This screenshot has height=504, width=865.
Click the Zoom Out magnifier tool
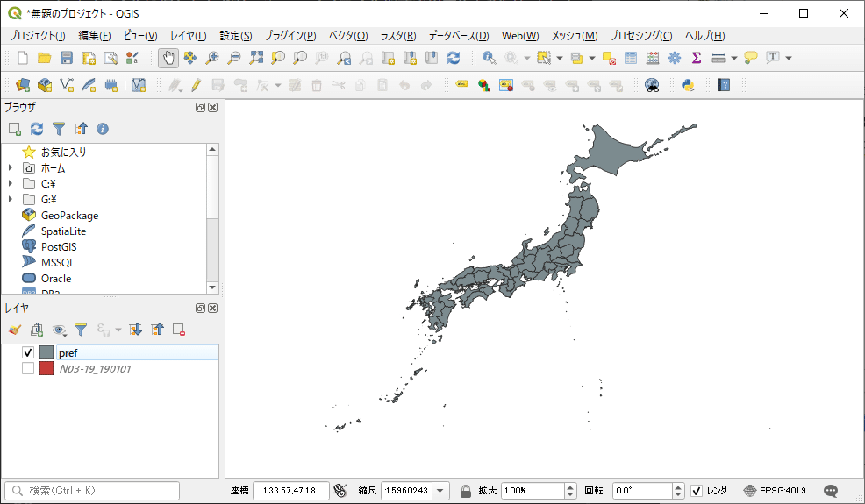pos(234,58)
